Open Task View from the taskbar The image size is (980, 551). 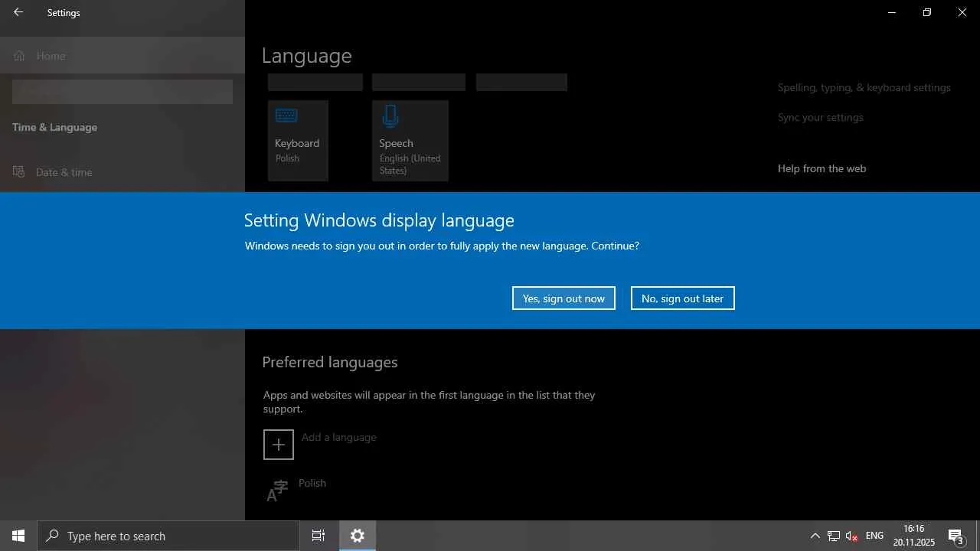(x=318, y=536)
